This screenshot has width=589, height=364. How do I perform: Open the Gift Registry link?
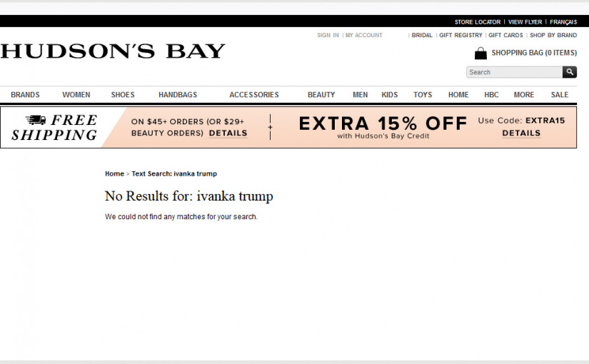[460, 35]
